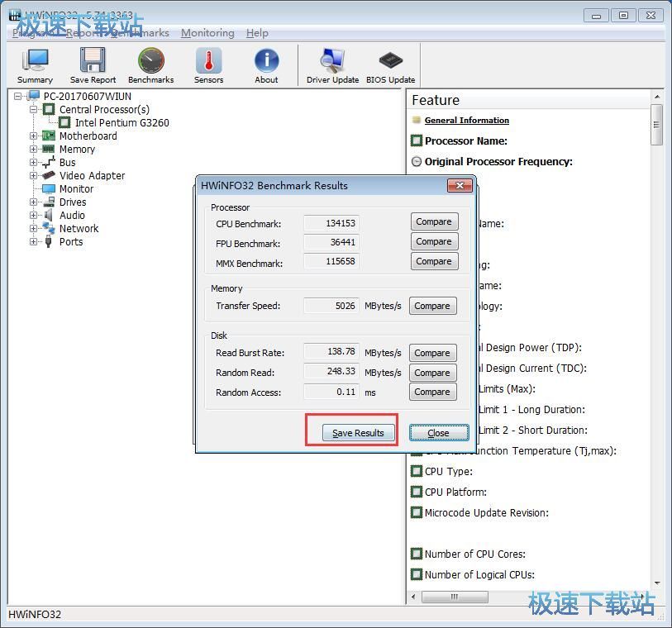Viewport: 672px width, 628px height.
Task: Expand the Bus tree node
Action: pyautogui.click(x=33, y=162)
